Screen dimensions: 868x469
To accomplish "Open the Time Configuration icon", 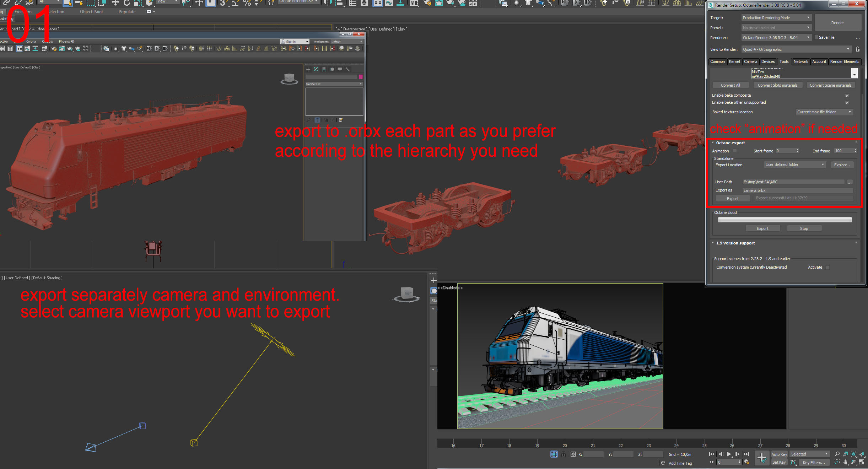I will pyautogui.click(x=747, y=462).
